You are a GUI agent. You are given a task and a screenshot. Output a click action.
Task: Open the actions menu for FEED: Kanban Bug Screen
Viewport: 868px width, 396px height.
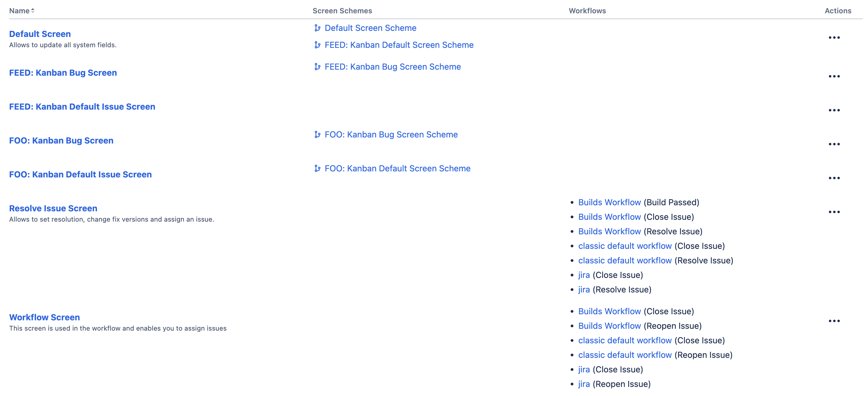834,76
